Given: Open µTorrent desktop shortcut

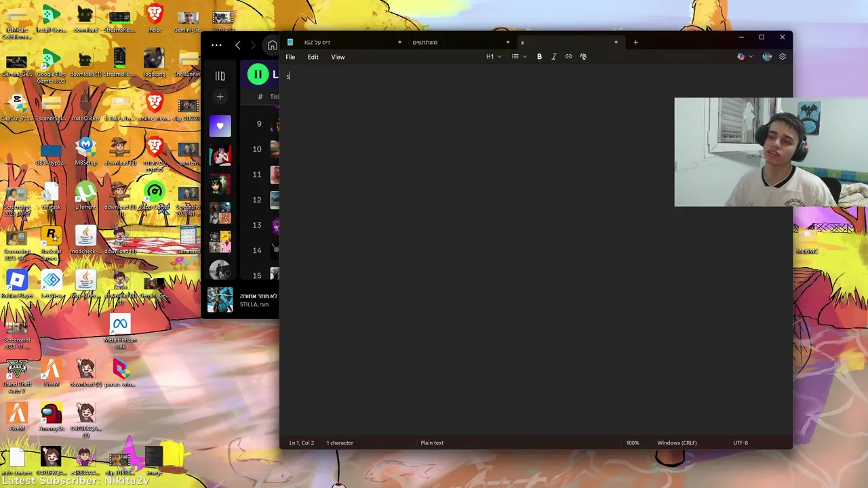Looking at the screenshot, I should click(x=85, y=197).
